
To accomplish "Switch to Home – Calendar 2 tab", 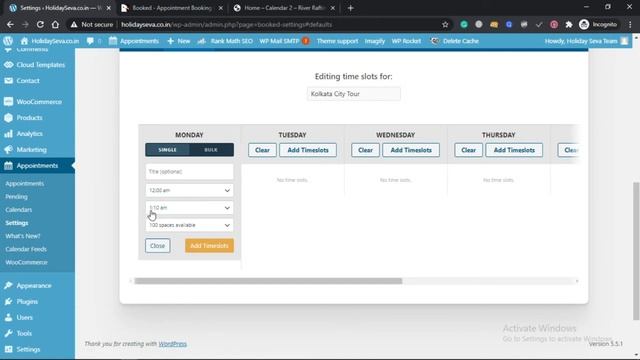I will pyautogui.click(x=284, y=8).
